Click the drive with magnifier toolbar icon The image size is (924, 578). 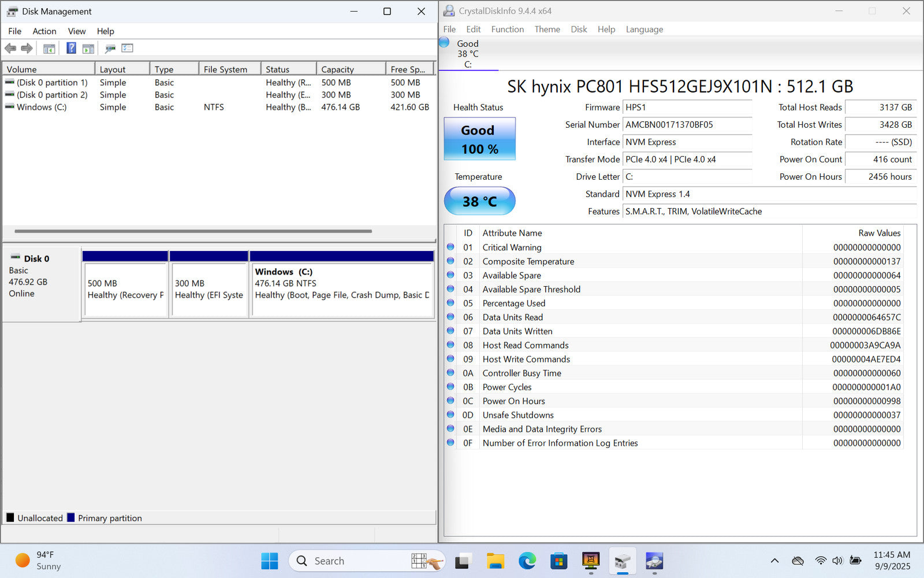pos(110,49)
